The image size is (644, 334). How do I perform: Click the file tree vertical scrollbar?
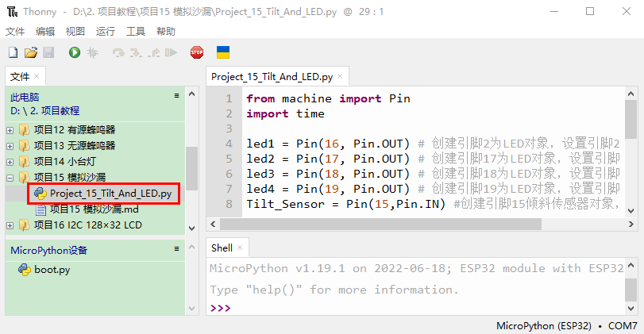pos(191,167)
